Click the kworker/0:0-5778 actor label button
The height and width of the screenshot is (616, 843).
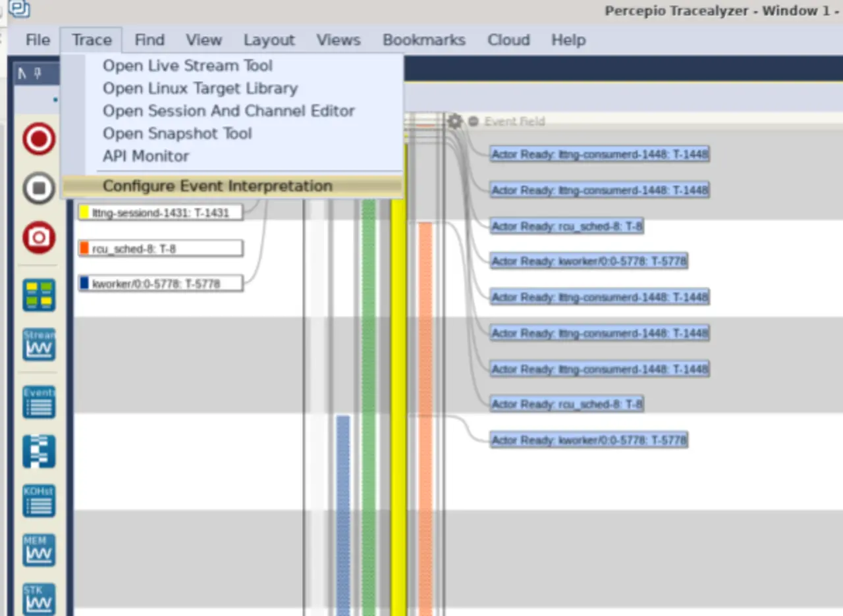[x=160, y=284]
